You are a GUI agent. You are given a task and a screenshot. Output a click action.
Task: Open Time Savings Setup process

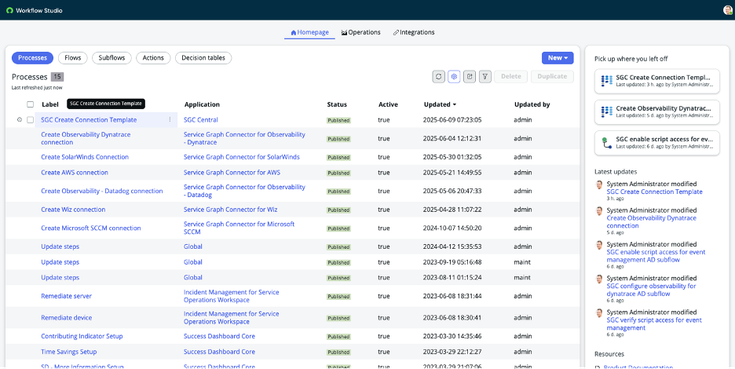69,351
